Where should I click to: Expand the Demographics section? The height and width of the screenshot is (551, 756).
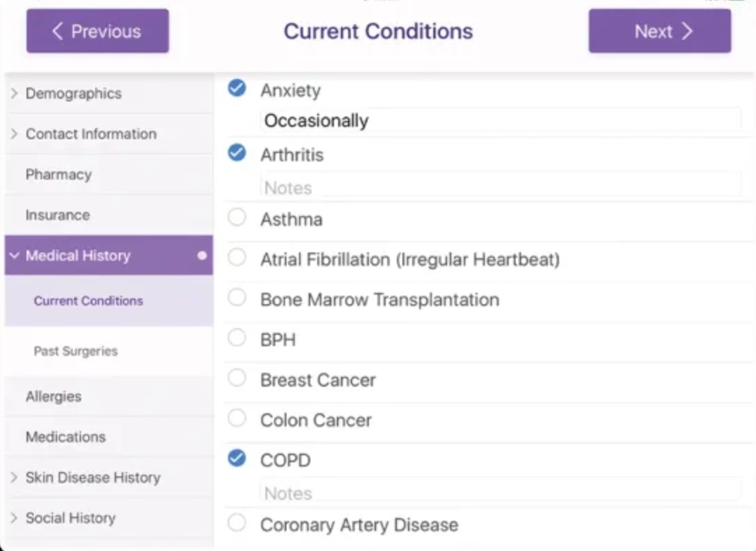[73, 93]
